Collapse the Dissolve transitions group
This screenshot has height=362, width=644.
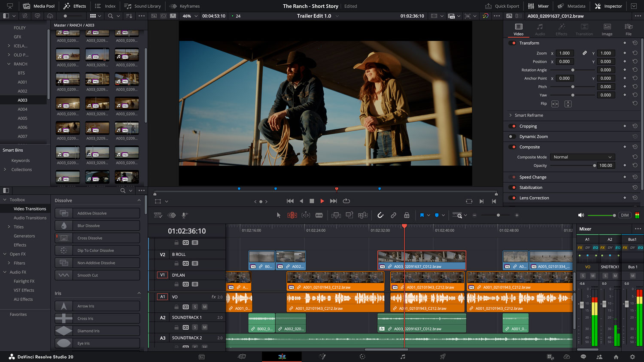[139, 200]
